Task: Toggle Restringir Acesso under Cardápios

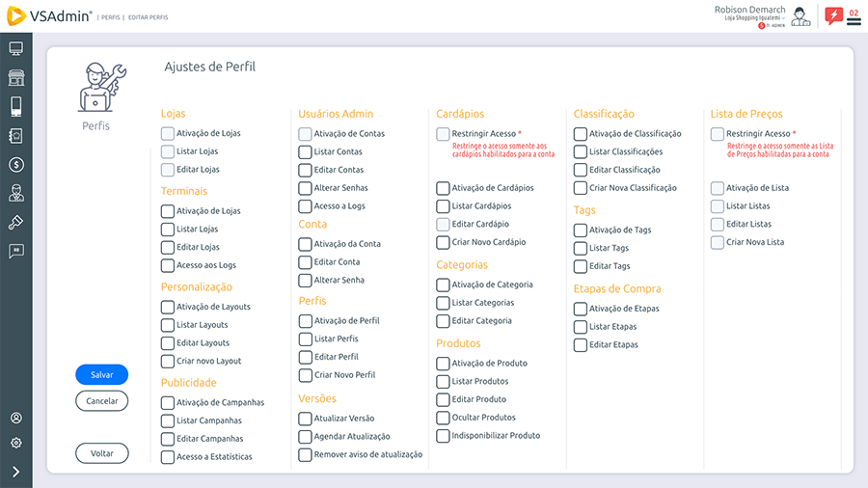Action: [443, 134]
